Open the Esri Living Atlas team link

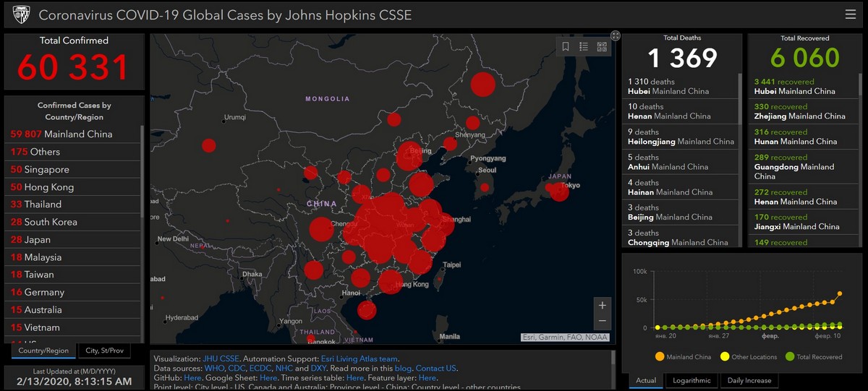tap(359, 358)
